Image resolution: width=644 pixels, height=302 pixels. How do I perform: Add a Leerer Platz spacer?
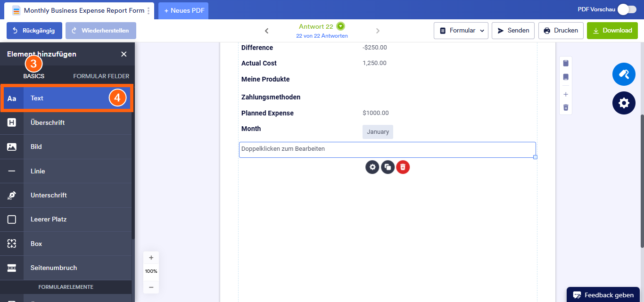[x=66, y=219]
